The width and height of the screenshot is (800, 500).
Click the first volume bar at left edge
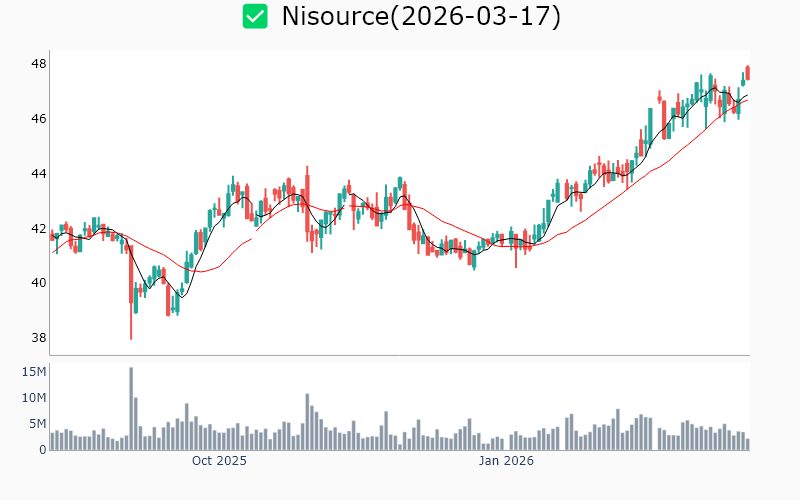(x=53, y=441)
